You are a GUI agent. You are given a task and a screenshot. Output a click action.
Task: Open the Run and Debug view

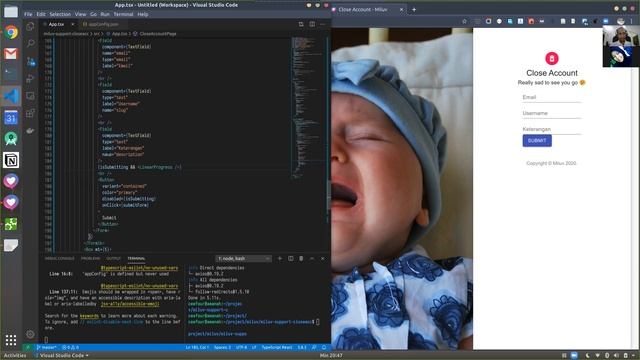click(x=30, y=78)
